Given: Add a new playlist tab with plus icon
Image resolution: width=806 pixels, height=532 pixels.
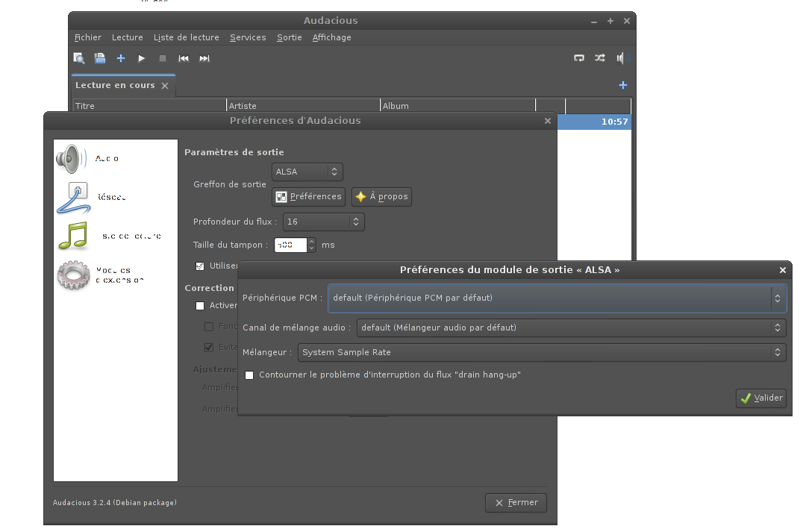Looking at the screenshot, I should (x=623, y=85).
